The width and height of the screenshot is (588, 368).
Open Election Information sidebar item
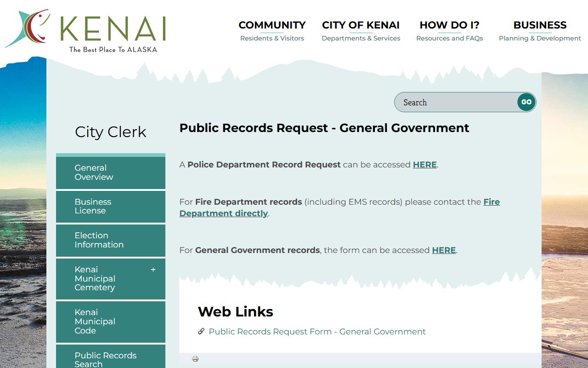pos(111,240)
